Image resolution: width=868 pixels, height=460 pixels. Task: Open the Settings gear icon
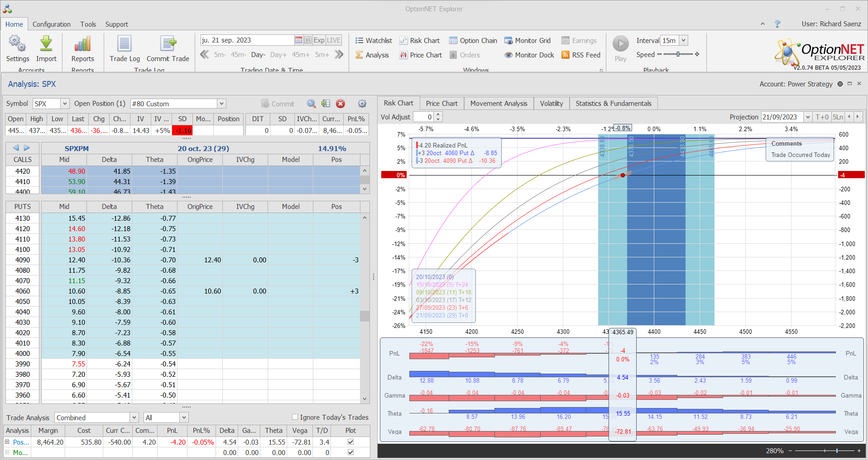tap(17, 44)
